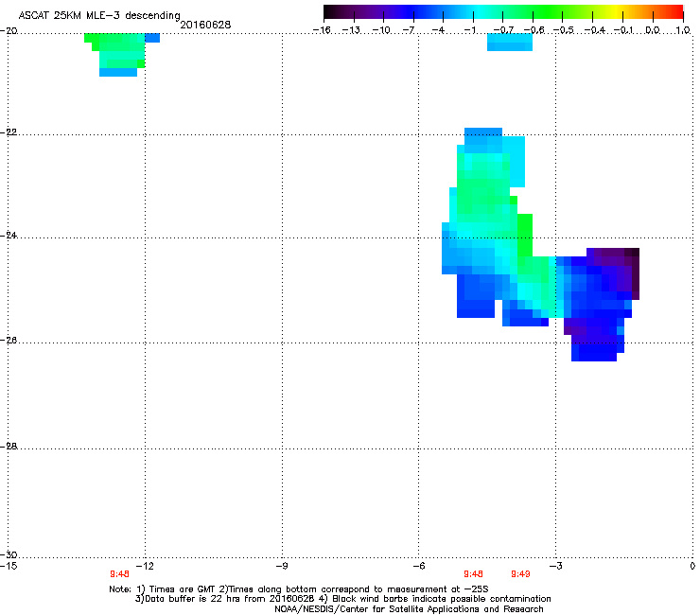Screen dimensions: 700x615
Task: Click the -6 longitude axis label
Action: (419, 567)
